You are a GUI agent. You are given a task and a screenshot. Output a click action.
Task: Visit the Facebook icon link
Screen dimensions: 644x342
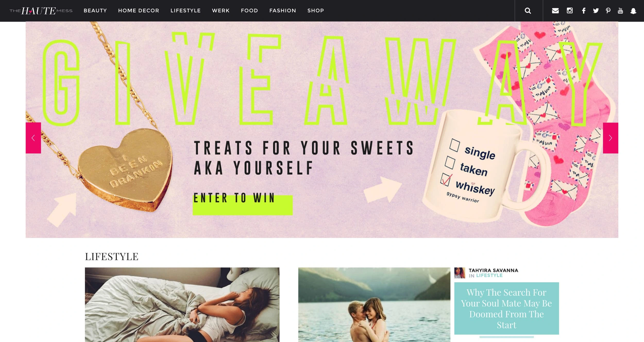[x=584, y=11]
